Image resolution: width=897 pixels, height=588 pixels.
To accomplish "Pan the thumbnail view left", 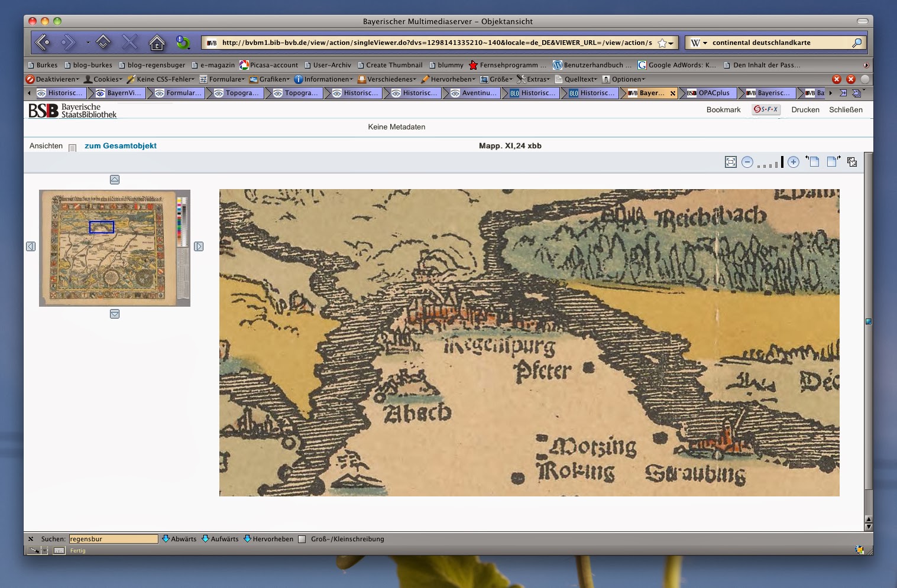I will pos(31,246).
